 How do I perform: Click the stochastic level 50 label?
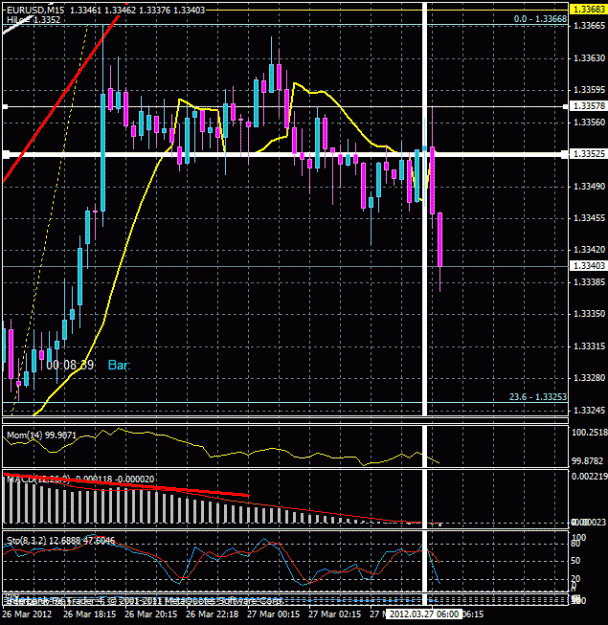pyautogui.click(x=575, y=561)
